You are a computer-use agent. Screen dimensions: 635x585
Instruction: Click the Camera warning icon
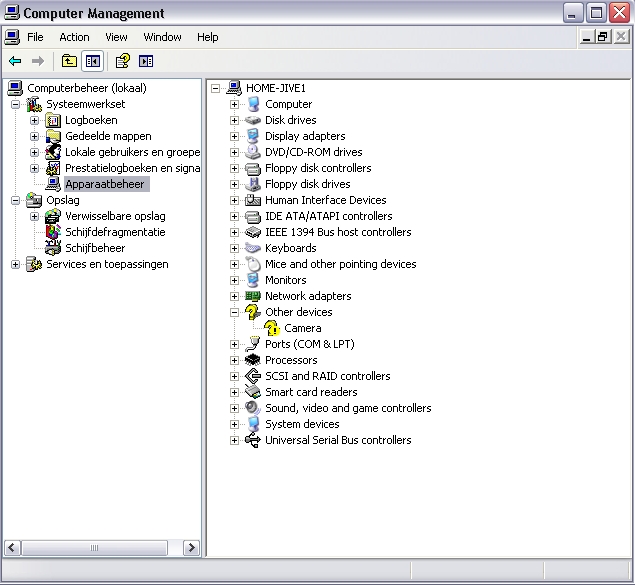[272, 328]
